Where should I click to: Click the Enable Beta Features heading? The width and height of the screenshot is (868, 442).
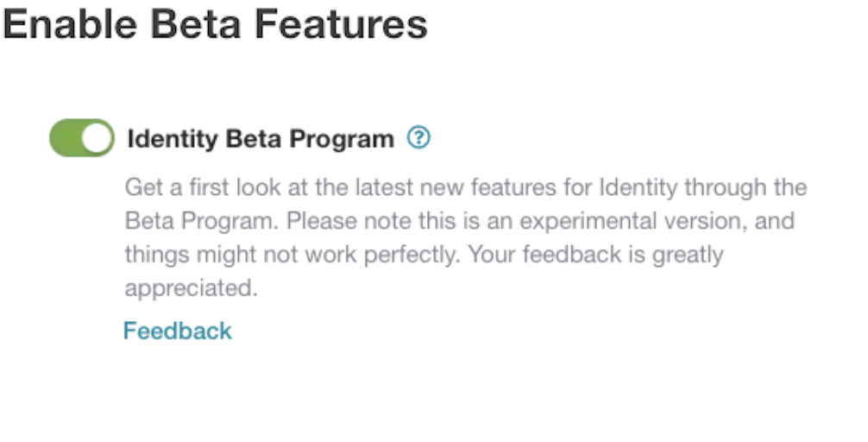click(x=216, y=24)
